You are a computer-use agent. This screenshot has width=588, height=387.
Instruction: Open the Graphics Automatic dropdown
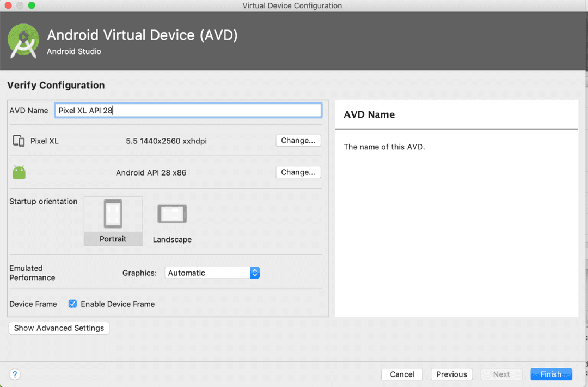(x=212, y=273)
